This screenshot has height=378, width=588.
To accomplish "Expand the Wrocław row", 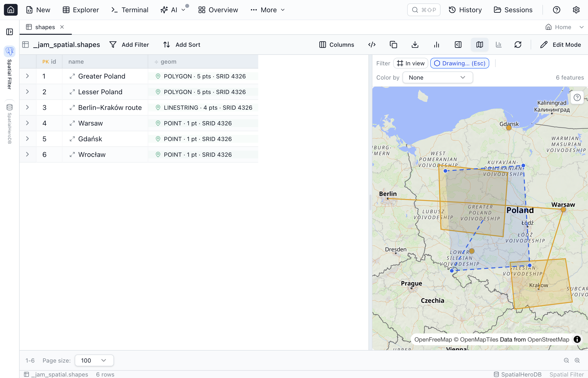I will 27,155.
